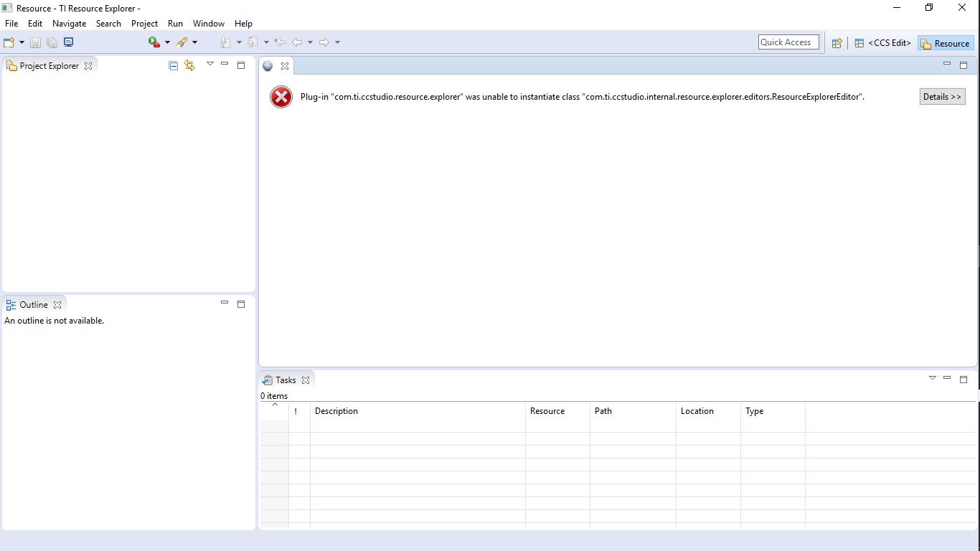Close the Project Explorer view
Image resolution: width=980 pixels, height=551 pixels.
pos(88,65)
